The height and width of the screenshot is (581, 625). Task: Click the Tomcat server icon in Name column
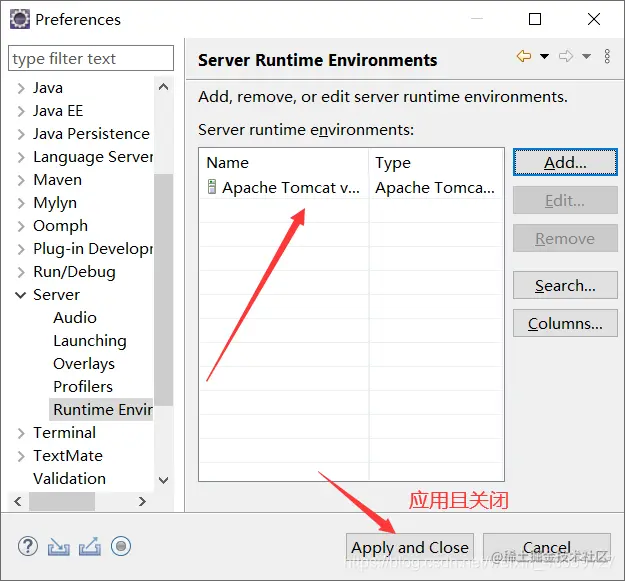(x=212, y=187)
